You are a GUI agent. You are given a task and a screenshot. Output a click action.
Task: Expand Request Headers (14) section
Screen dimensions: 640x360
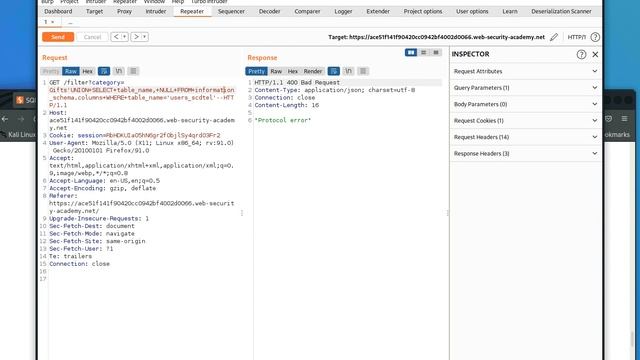tap(525, 137)
